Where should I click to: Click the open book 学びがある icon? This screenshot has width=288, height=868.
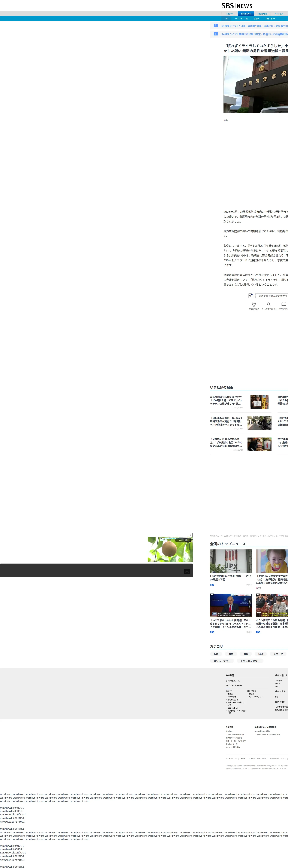pos(284,304)
